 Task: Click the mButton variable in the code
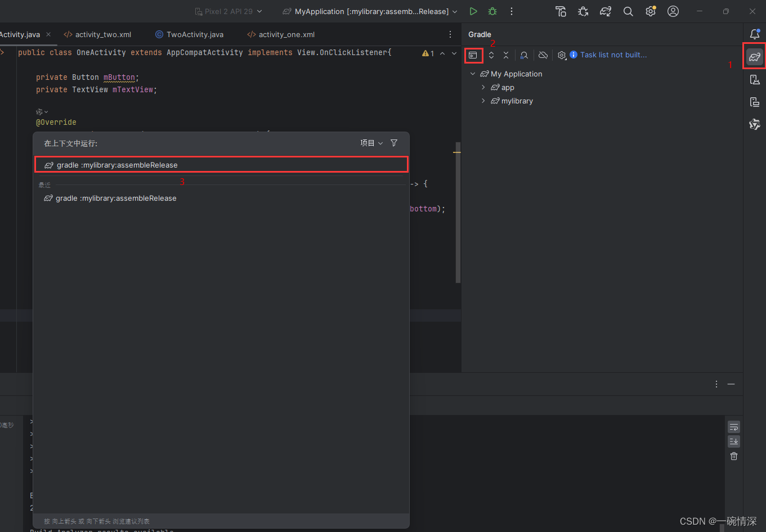119,77
